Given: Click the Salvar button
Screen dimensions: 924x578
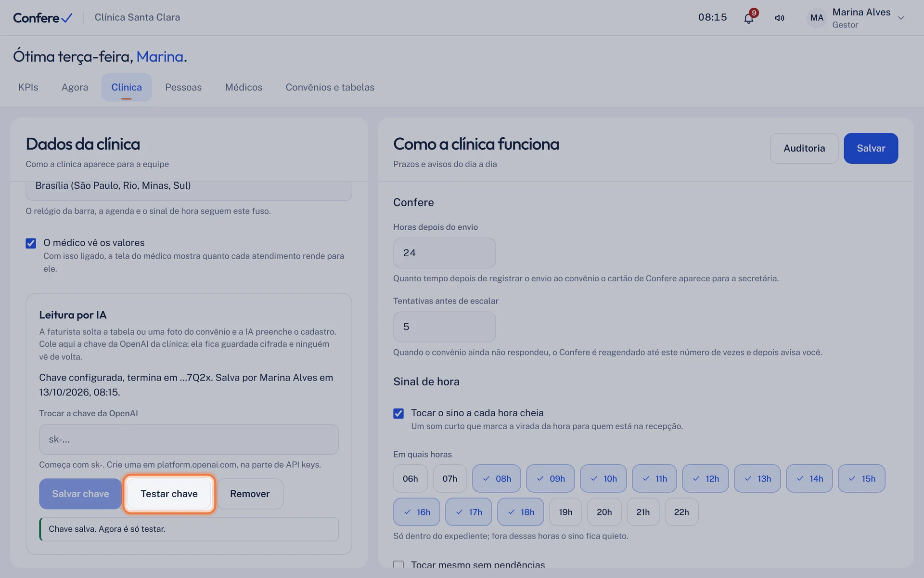Looking at the screenshot, I should click(871, 148).
